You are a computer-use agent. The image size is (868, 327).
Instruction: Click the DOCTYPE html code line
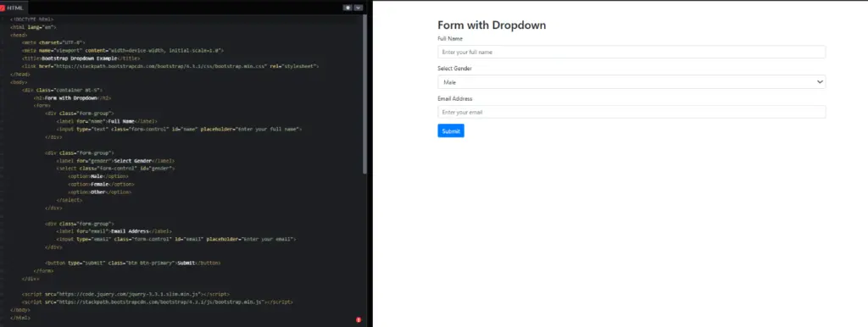[31, 19]
